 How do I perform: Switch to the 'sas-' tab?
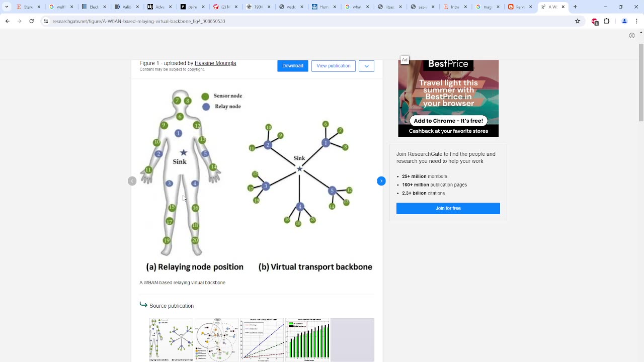click(x=421, y=7)
